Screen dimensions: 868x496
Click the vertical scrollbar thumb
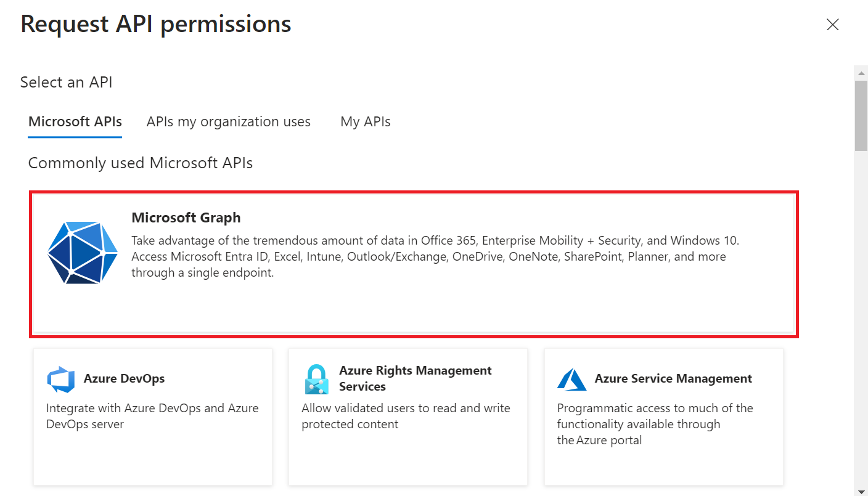tap(861, 114)
